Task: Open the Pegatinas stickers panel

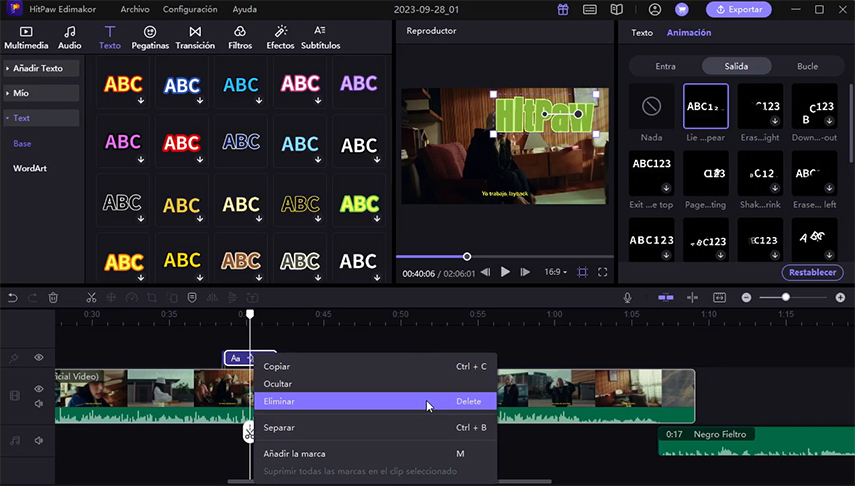Action: [150, 38]
